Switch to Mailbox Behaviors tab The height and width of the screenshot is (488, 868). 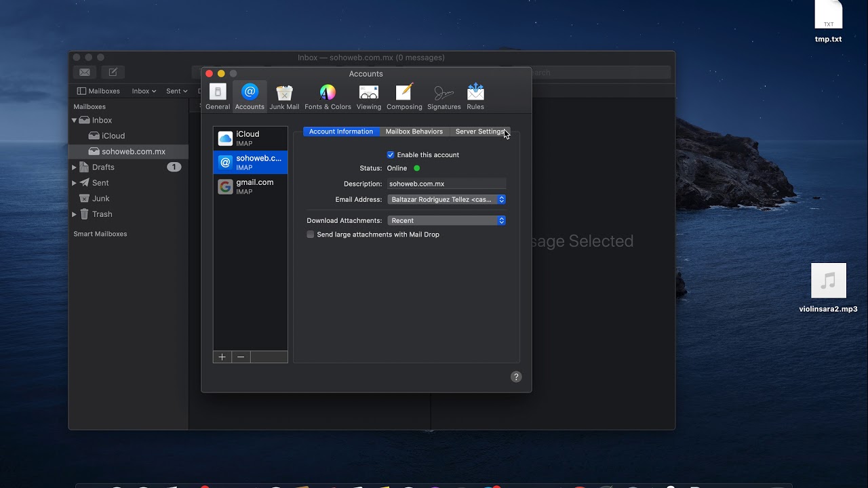coord(414,131)
